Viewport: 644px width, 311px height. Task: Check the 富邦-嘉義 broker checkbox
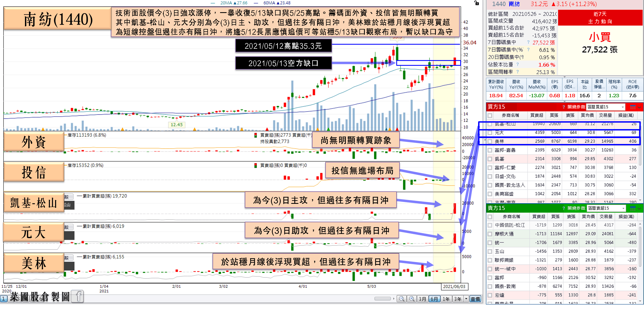(x=490, y=150)
